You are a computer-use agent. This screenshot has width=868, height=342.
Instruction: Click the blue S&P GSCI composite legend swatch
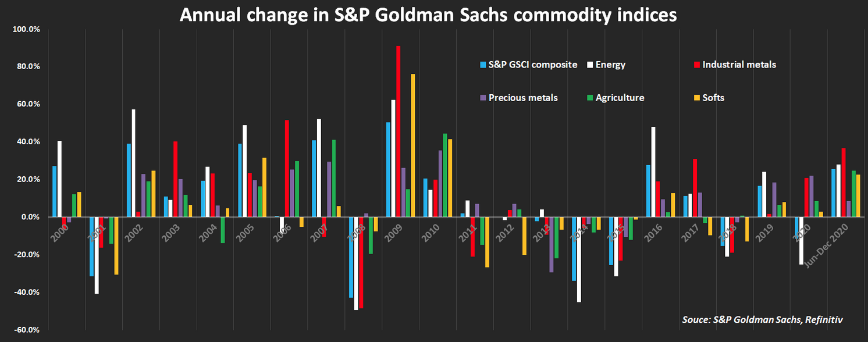click(483, 65)
